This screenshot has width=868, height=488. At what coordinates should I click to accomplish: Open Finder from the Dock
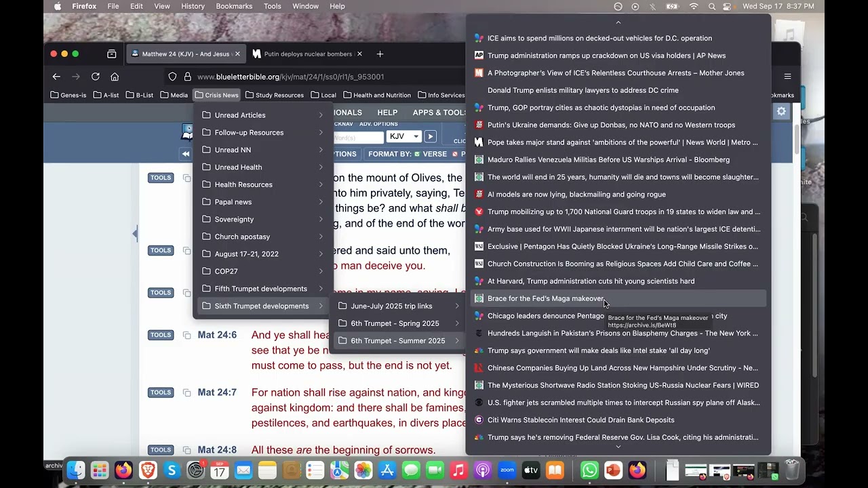76,470
